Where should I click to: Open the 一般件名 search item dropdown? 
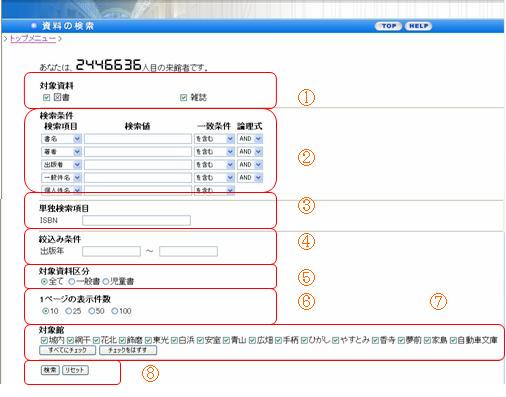coord(61,178)
